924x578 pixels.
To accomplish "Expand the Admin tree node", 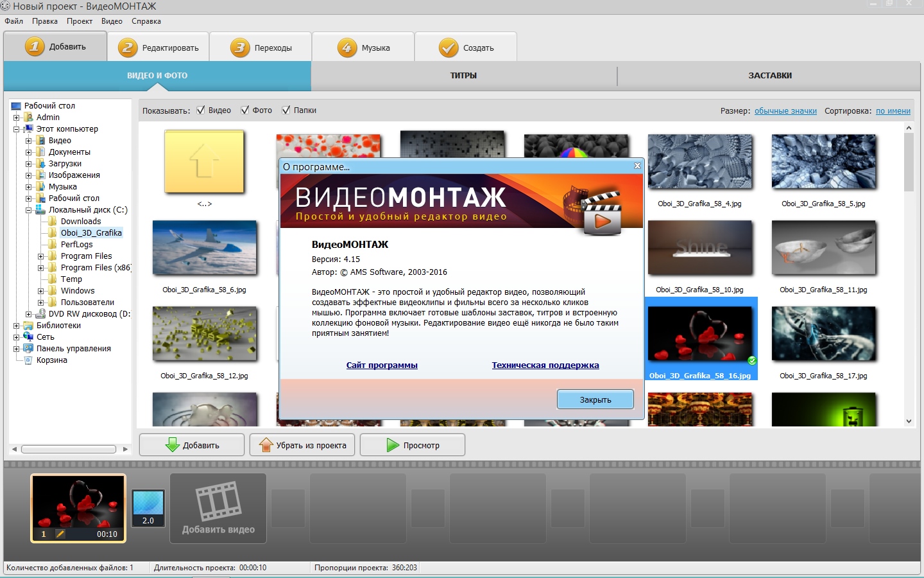I will point(17,118).
